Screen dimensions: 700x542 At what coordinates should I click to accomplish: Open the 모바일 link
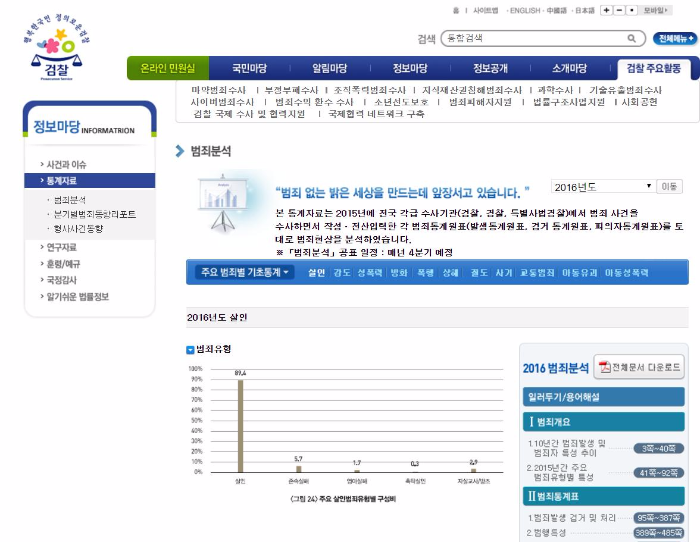click(655, 10)
